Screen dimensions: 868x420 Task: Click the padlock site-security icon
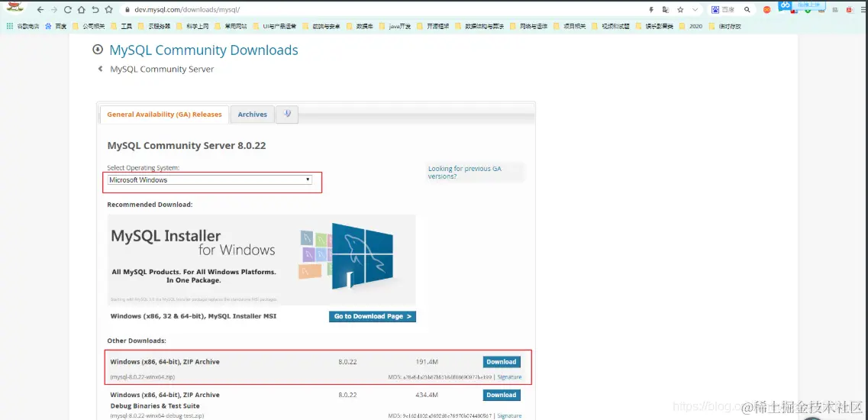(127, 10)
